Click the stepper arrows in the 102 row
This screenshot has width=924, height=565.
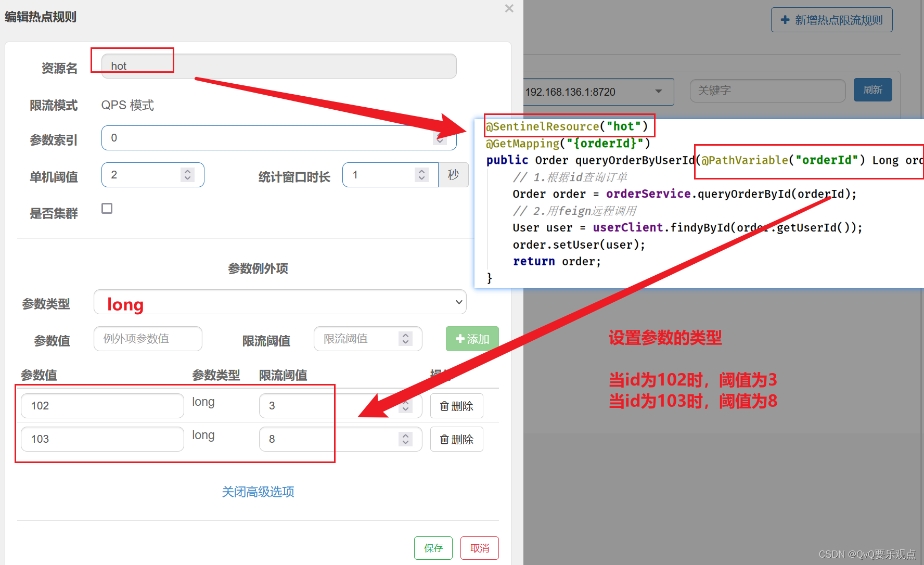pos(405,406)
